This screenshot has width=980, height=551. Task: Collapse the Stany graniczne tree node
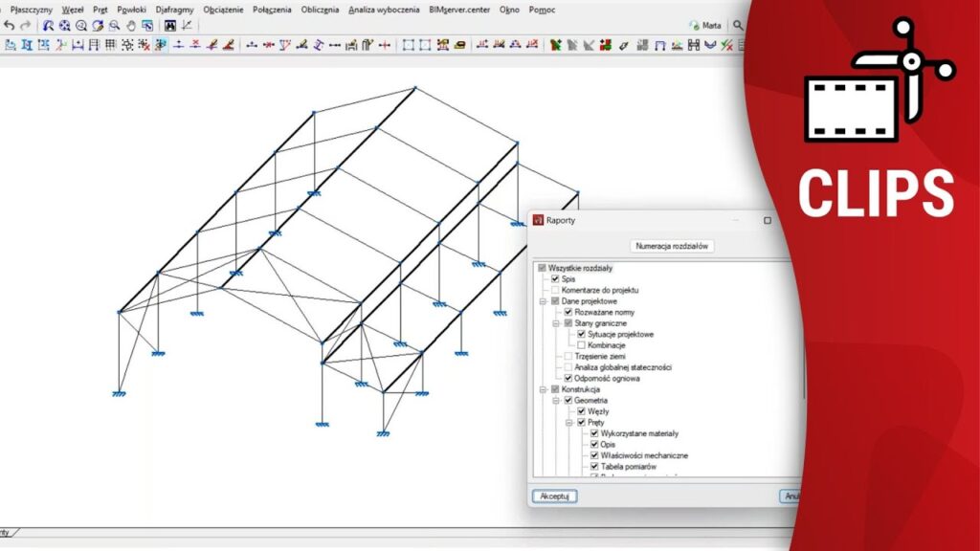coord(556,323)
